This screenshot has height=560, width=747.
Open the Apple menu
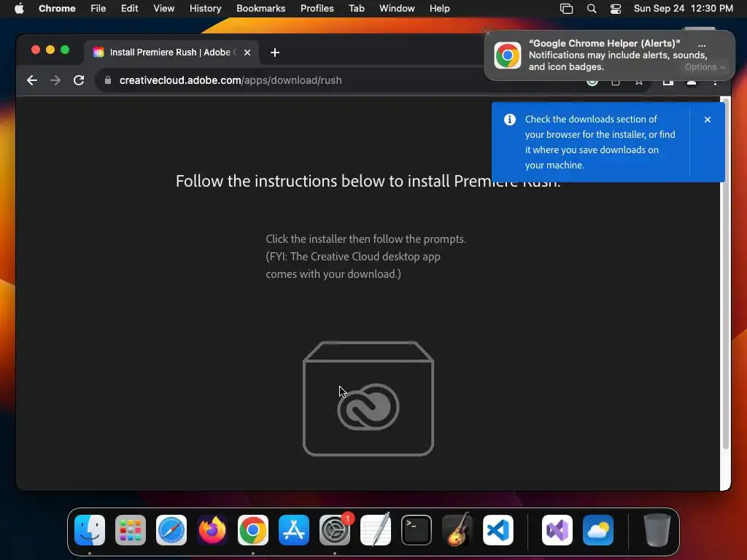coord(19,9)
